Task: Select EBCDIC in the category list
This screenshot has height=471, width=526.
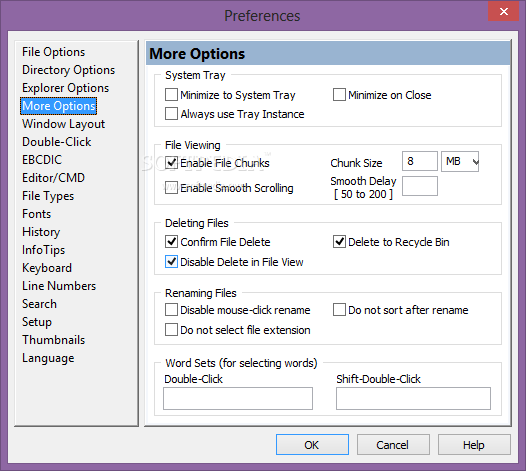Action: pyautogui.click(x=42, y=160)
